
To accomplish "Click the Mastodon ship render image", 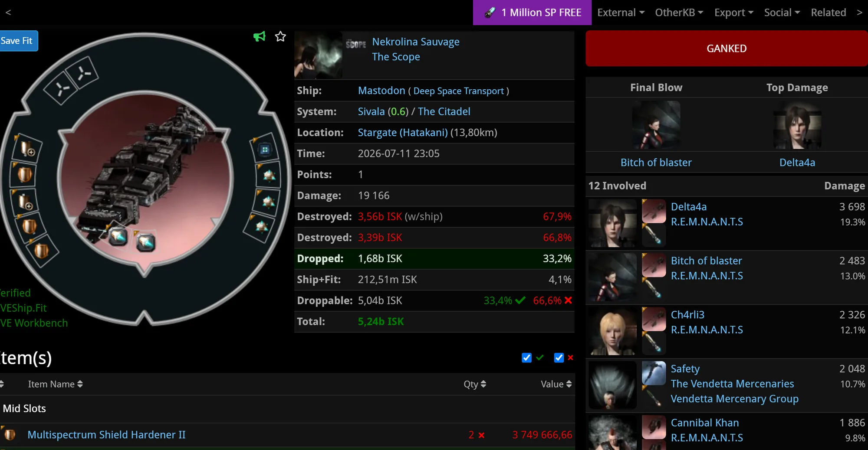I will [145, 178].
